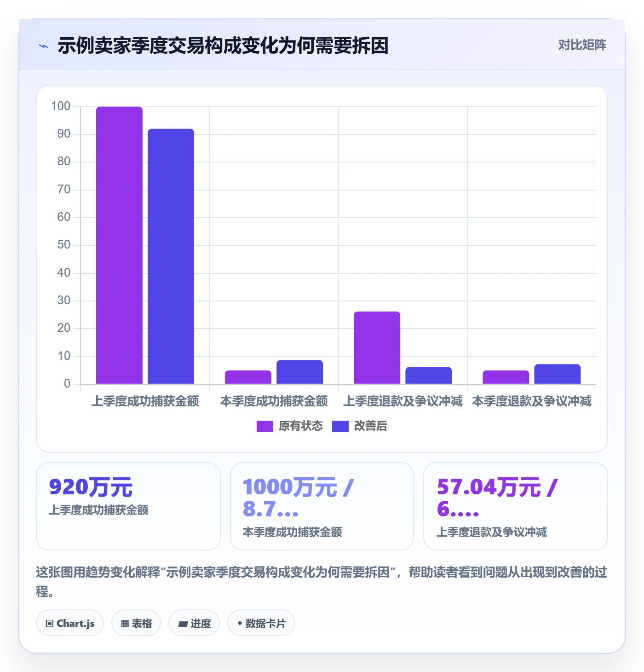Click blue bar for 本季度退款及争议冲减
644x672 pixels.
[557, 374]
